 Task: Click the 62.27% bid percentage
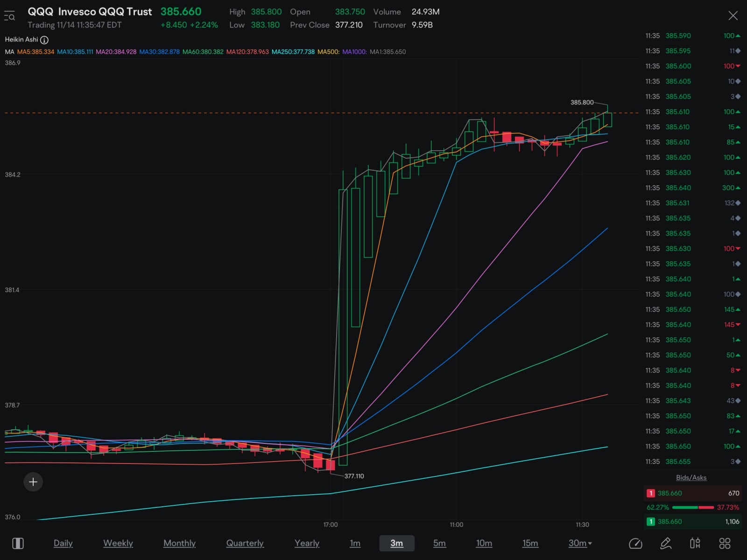point(658,507)
